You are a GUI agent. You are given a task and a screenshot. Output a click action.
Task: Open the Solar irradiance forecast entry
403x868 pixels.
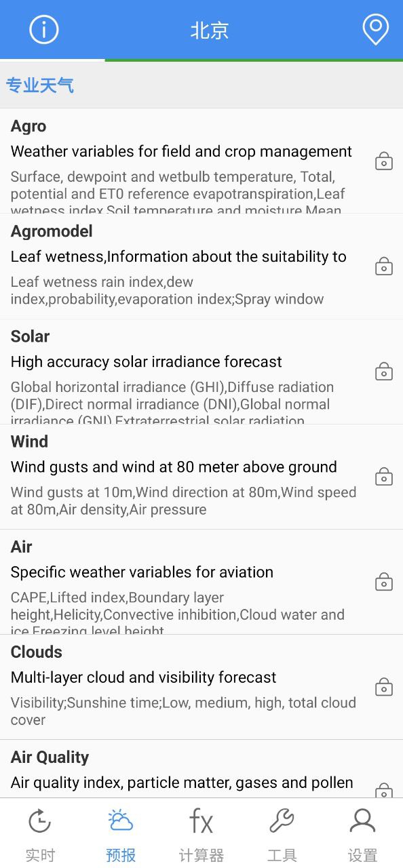[x=201, y=372]
